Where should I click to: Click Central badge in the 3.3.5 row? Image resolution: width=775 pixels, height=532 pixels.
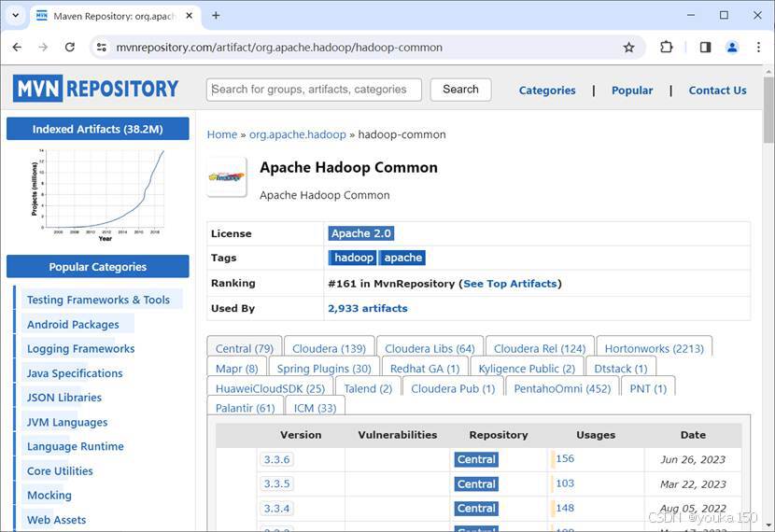(x=476, y=484)
